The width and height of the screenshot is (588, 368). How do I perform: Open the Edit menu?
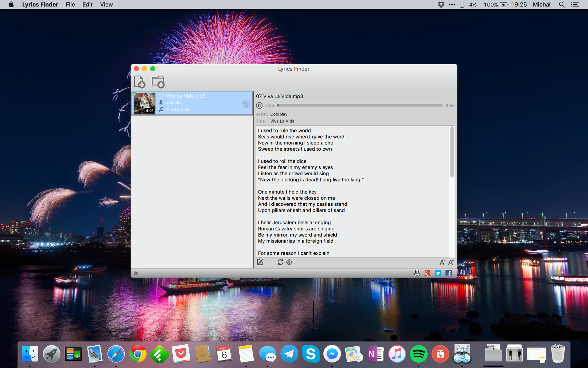88,4
